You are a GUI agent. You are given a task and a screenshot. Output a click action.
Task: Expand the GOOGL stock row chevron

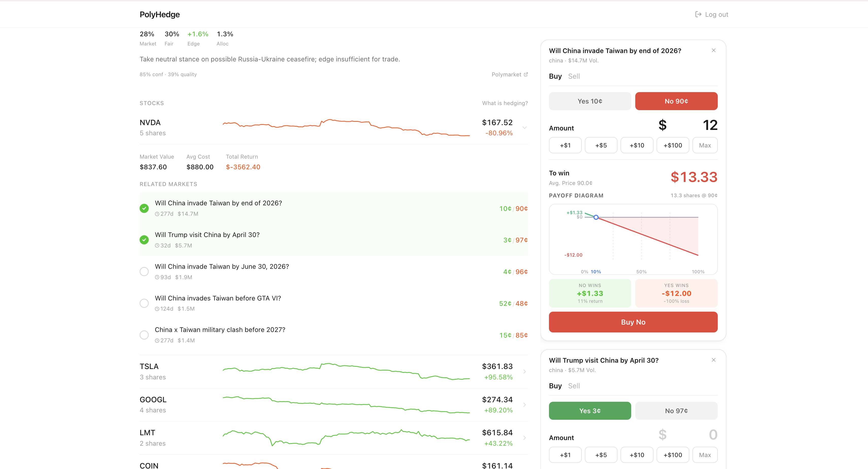(524, 405)
